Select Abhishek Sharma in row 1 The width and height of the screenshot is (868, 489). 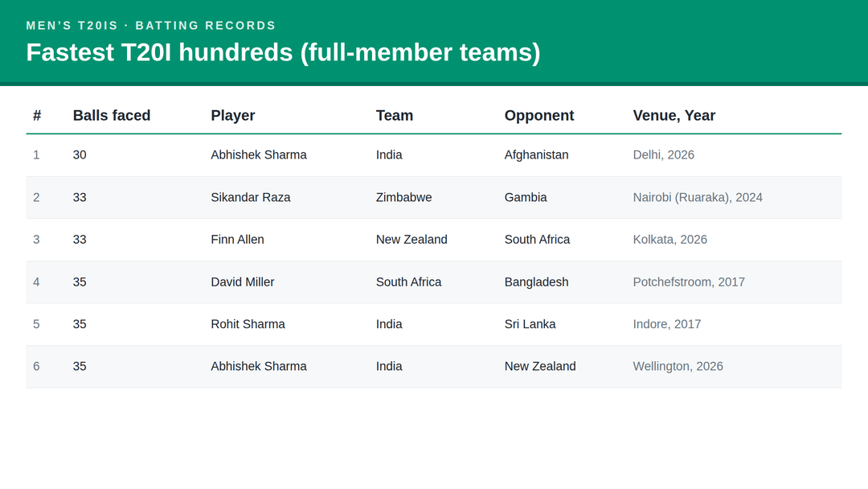pyautogui.click(x=259, y=155)
